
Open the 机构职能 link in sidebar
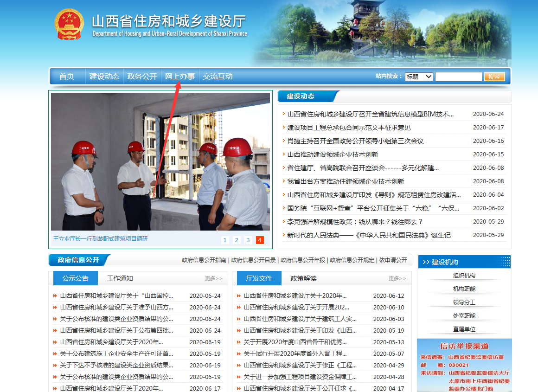coord(464,289)
